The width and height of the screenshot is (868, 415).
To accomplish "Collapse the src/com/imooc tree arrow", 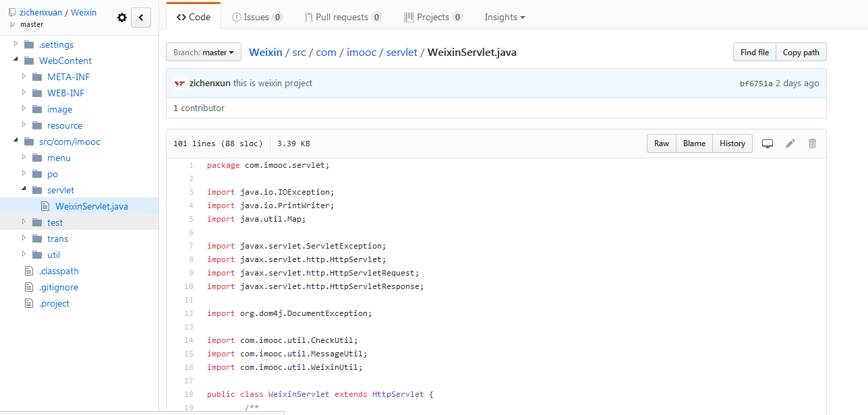I will tap(16, 141).
